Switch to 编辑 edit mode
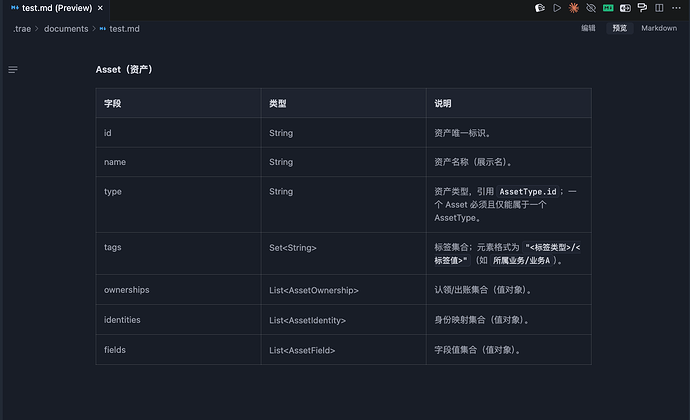Image resolution: width=690 pixels, height=420 pixels. pyautogui.click(x=588, y=28)
